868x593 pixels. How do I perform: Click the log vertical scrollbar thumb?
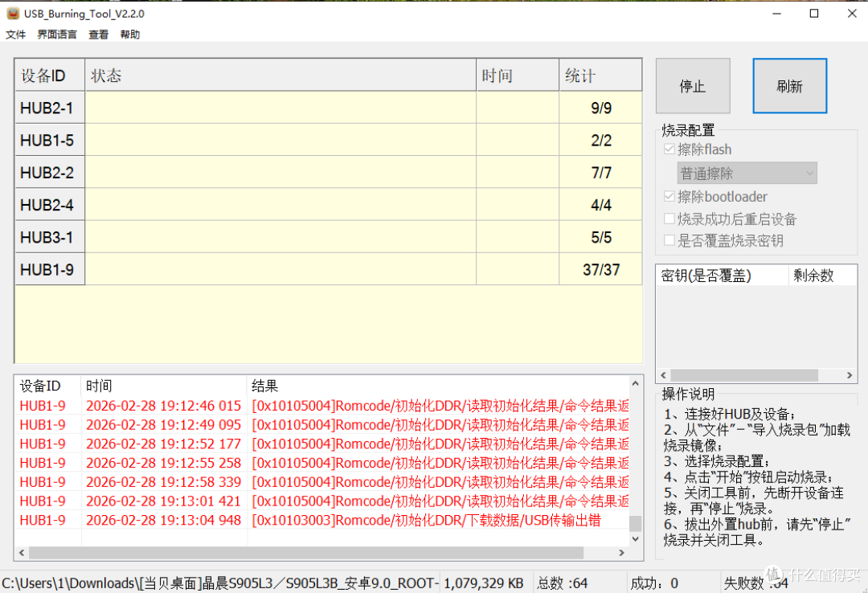[636, 523]
